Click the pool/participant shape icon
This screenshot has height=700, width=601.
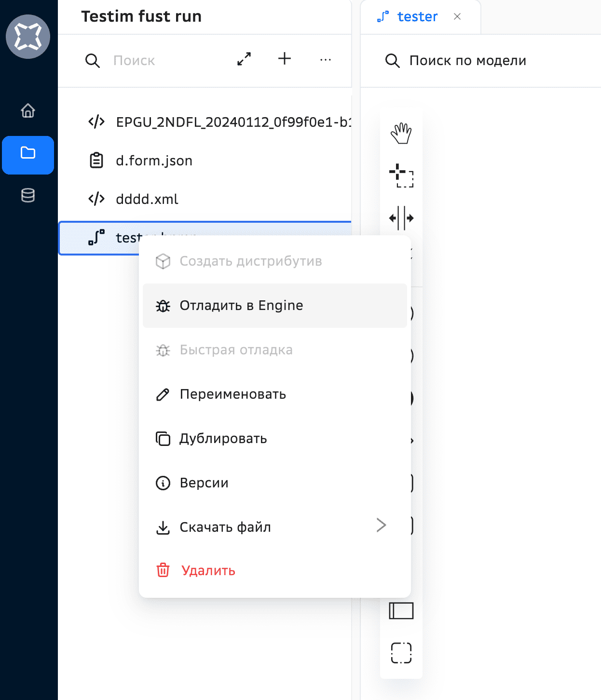coord(401,611)
